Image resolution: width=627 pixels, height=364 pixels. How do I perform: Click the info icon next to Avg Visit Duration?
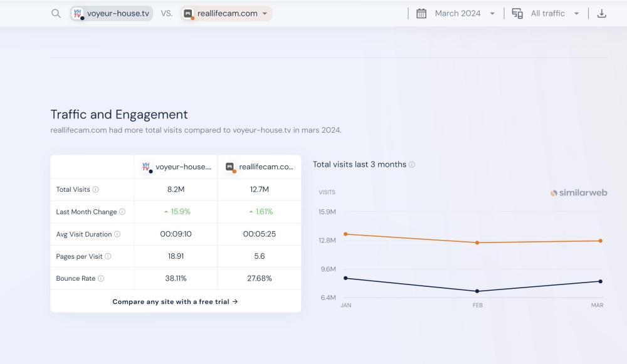[117, 234]
